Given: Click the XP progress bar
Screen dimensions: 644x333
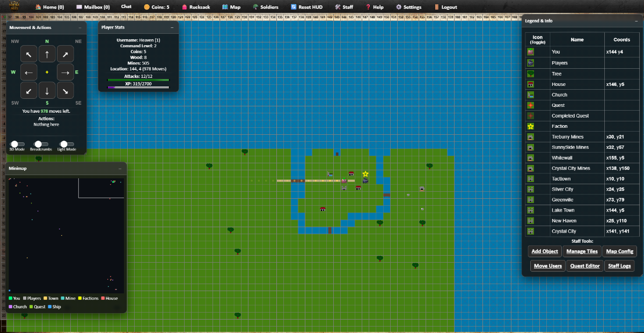Looking at the screenshot, I should click(x=138, y=87).
